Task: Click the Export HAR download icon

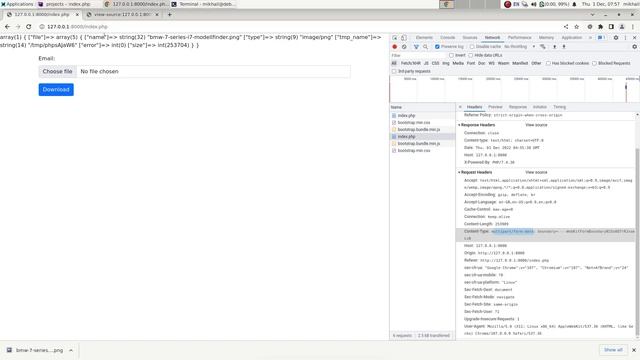Action: pos(564,47)
